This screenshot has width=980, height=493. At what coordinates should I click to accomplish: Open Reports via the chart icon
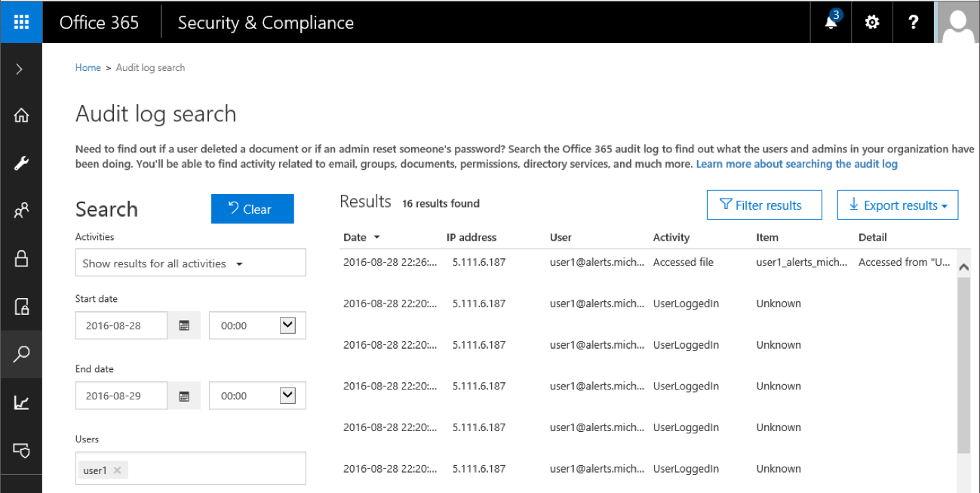(20, 401)
